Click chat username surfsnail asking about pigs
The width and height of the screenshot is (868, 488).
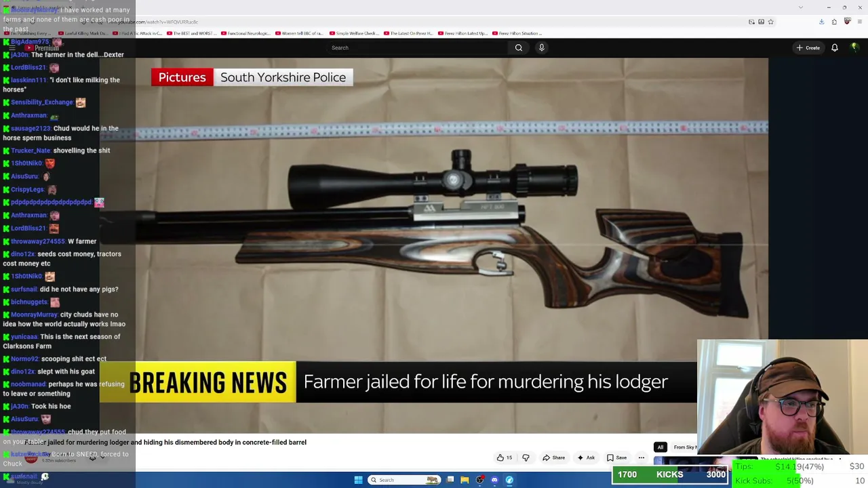point(24,289)
